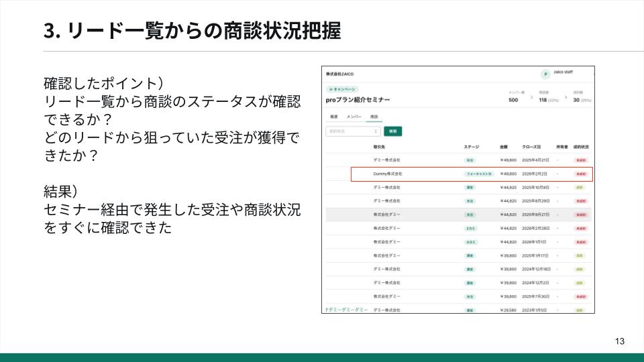644x362 pixels.
Task: Click the キャンペーン badge above the title
Action: [x=342, y=89]
